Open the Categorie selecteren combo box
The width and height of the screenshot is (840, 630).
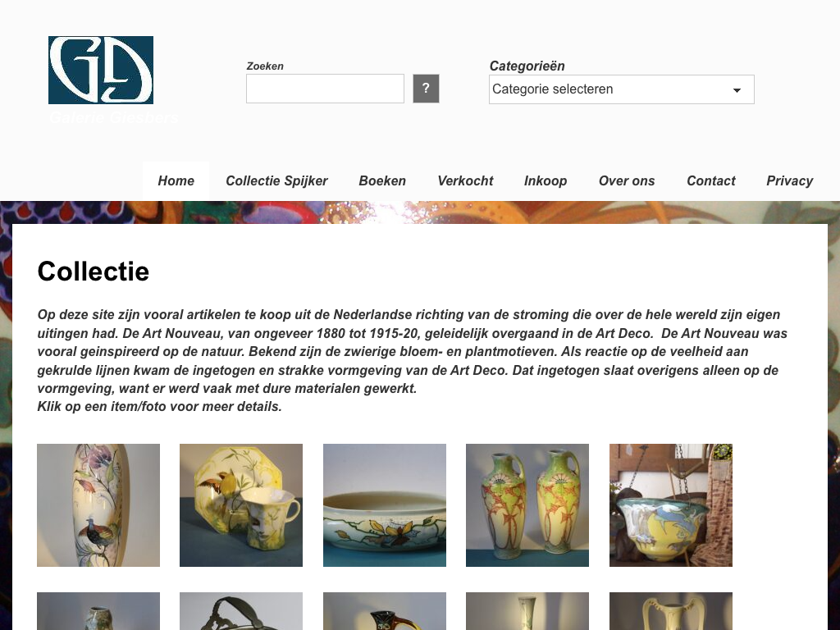622,89
